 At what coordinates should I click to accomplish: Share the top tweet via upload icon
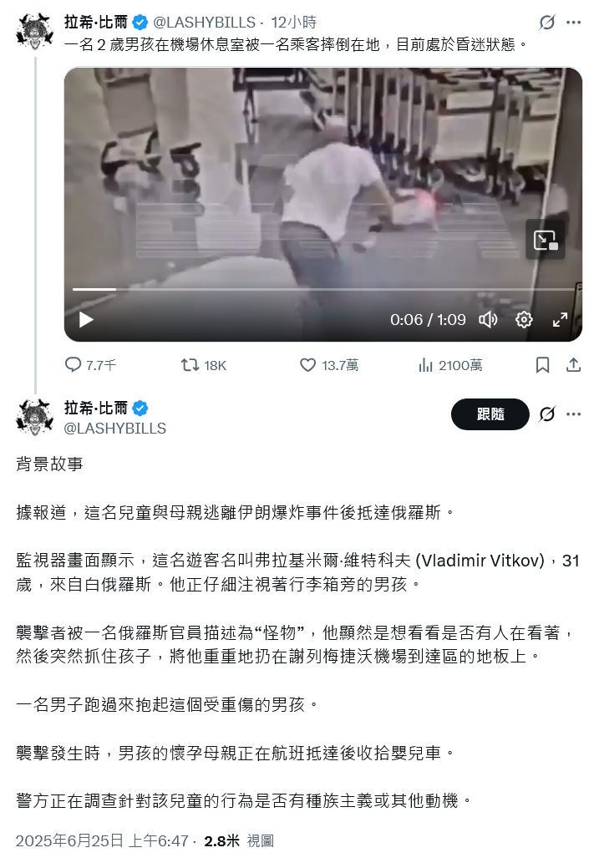(574, 365)
